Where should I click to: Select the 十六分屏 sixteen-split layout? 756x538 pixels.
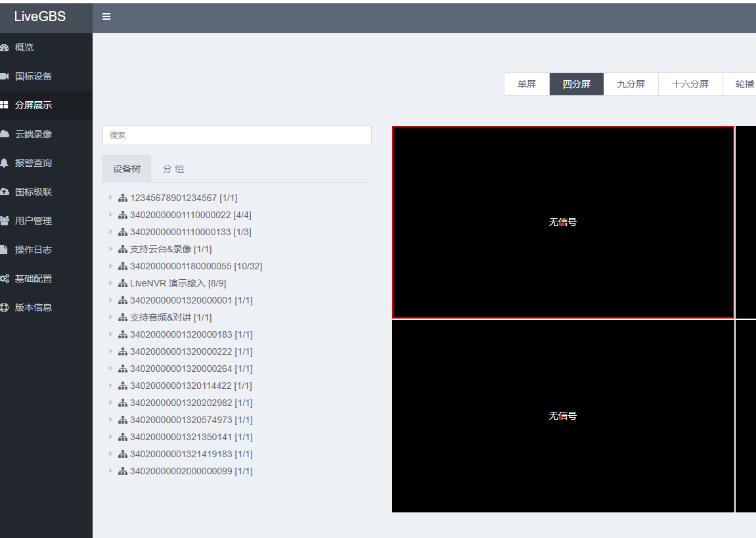690,84
